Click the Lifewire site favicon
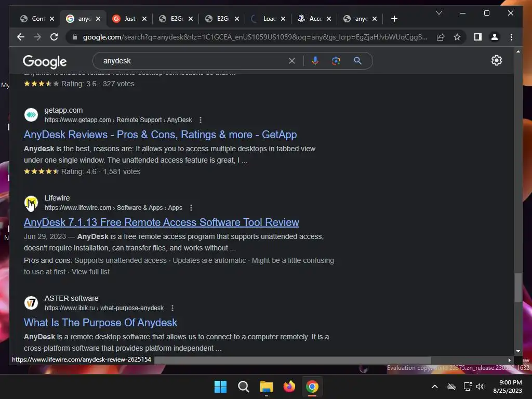 31,203
